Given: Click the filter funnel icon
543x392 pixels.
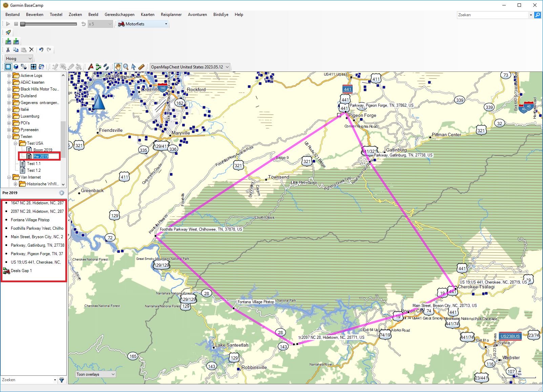Looking at the screenshot, I should pos(62,380).
